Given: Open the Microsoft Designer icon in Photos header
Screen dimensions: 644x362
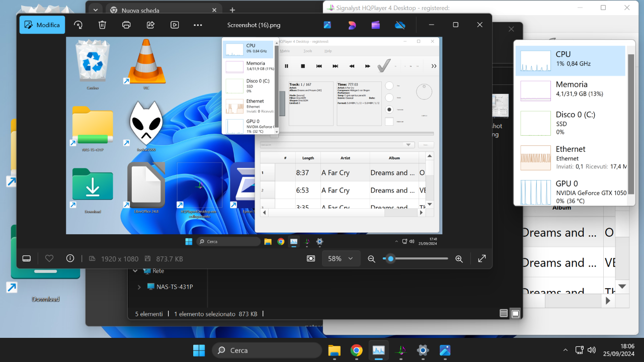Looking at the screenshot, I should point(352,25).
